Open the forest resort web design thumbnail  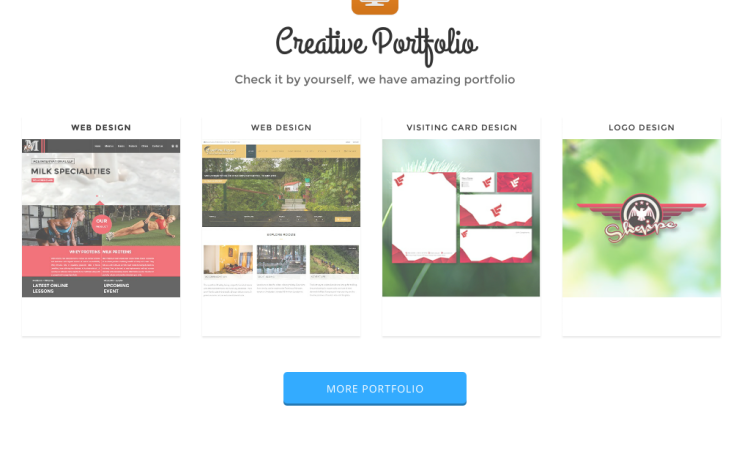[281, 218]
